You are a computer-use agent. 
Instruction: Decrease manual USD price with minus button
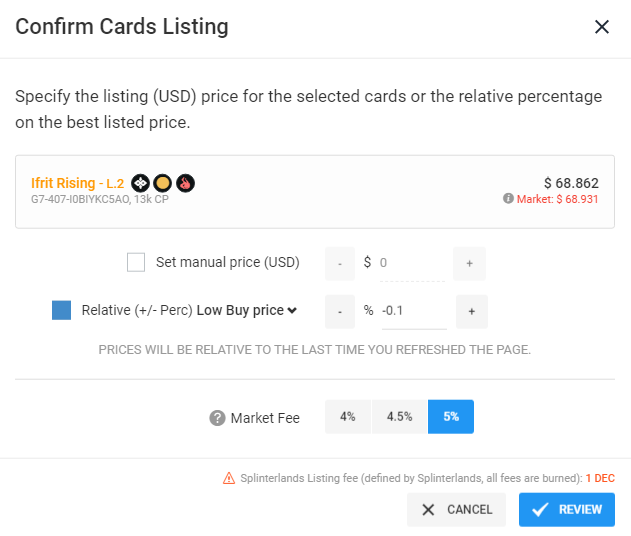point(340,264)
